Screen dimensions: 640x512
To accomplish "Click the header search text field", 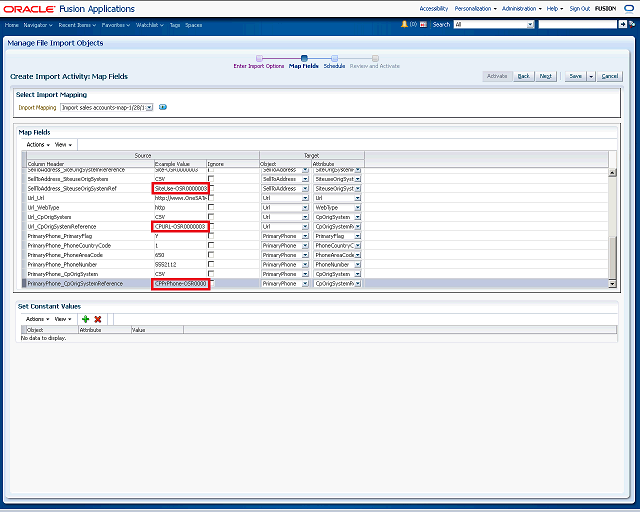I will pyautogui.click(x=577, y=23).
